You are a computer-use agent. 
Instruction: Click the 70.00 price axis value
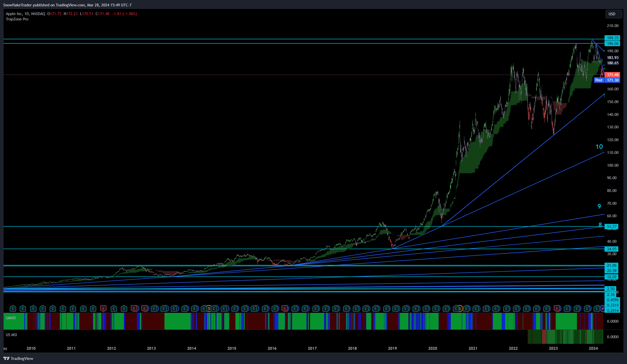(x=612, y=203)
